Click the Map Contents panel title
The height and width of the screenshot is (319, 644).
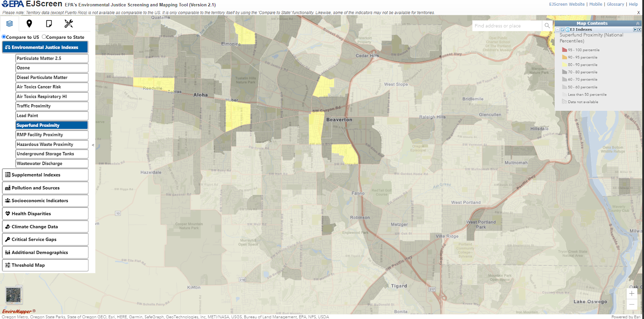pos(592,23)
